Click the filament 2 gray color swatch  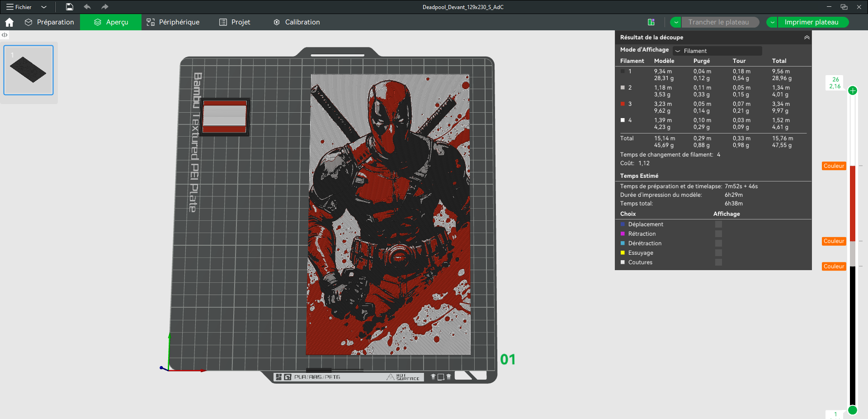click(x=623, y=88)
